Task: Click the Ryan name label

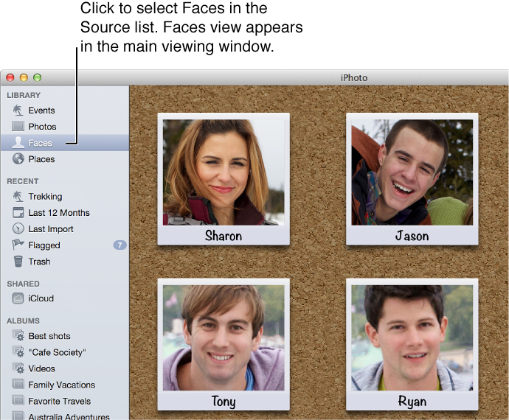Action: click(412, 401)
